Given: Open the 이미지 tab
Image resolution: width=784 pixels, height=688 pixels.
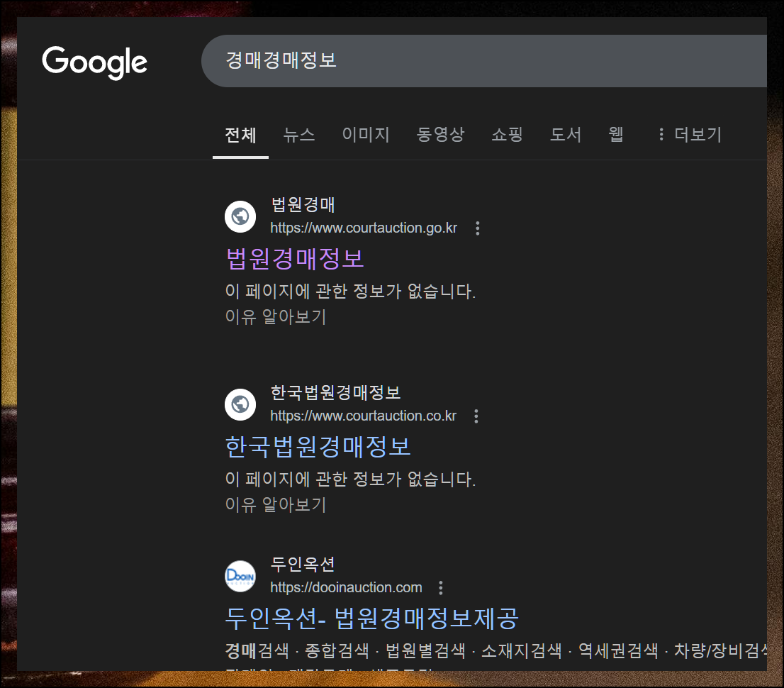Looking at the screenshot, I should click(x=366, y=135).
